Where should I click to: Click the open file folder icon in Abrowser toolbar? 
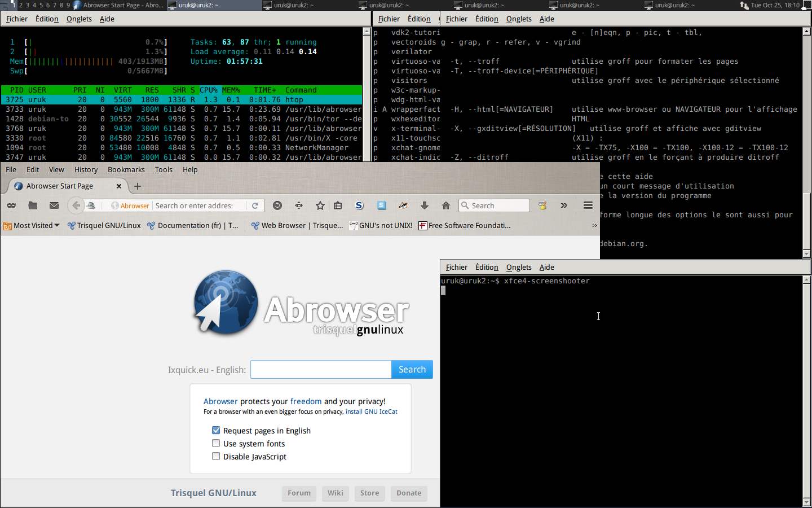click(33, 205)
